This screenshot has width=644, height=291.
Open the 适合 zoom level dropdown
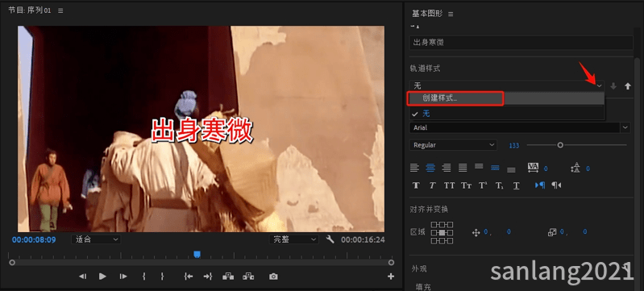[96, 239]
